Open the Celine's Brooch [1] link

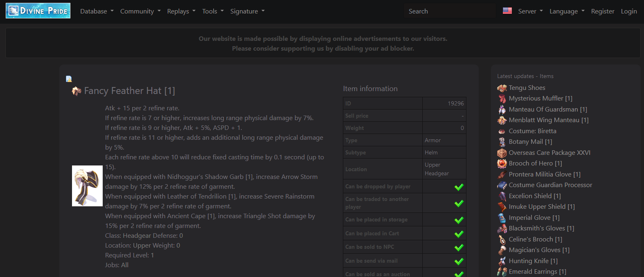point(536,239)
